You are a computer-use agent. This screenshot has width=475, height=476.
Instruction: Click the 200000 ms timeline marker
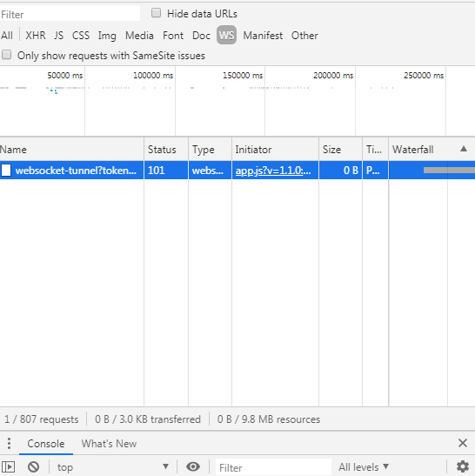(333, 76)
